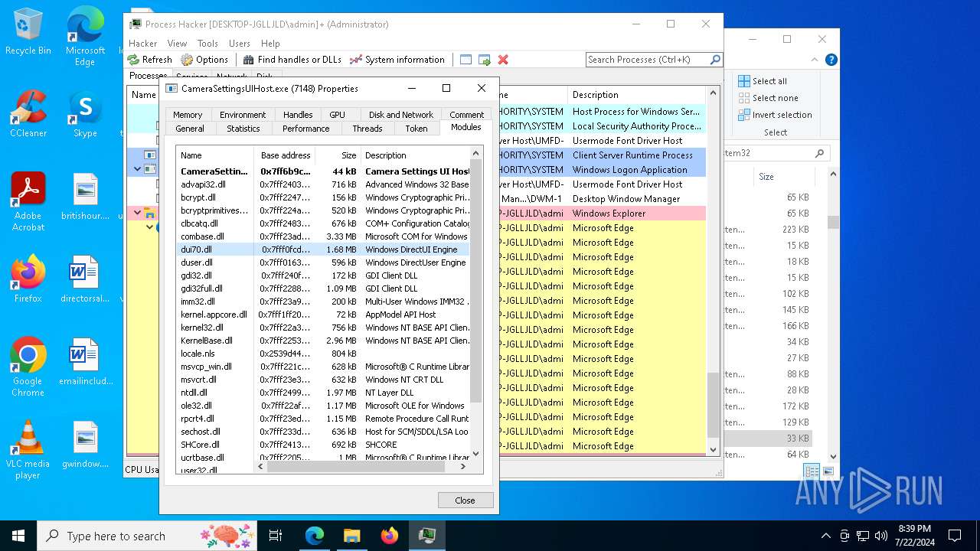Open the VLC media player desktop icon

click(28, 449)
